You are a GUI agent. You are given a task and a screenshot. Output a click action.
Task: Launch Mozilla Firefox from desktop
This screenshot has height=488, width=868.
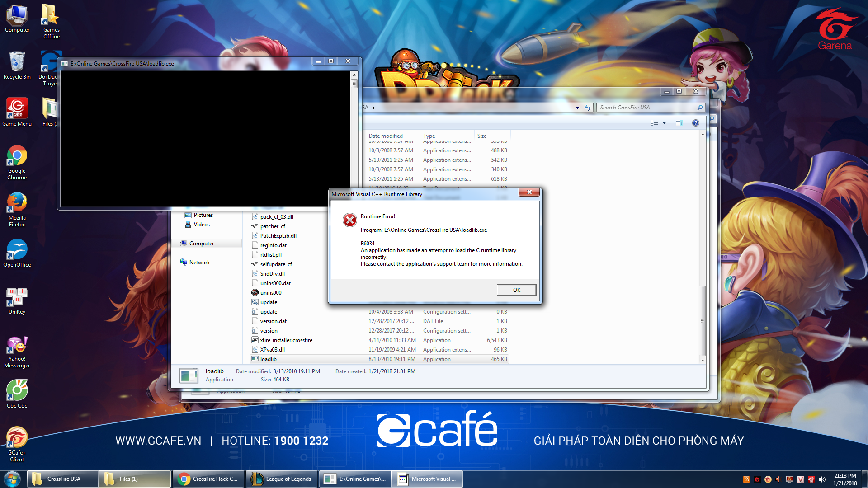tap(17, 210)
